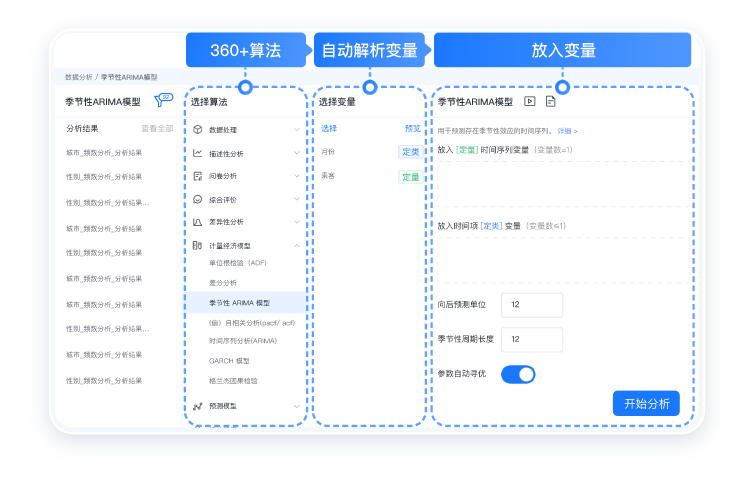This screenshot has height=486, width=750.
Task: Expand the 综合评价 chevron
Action: (x=297, y=199)
